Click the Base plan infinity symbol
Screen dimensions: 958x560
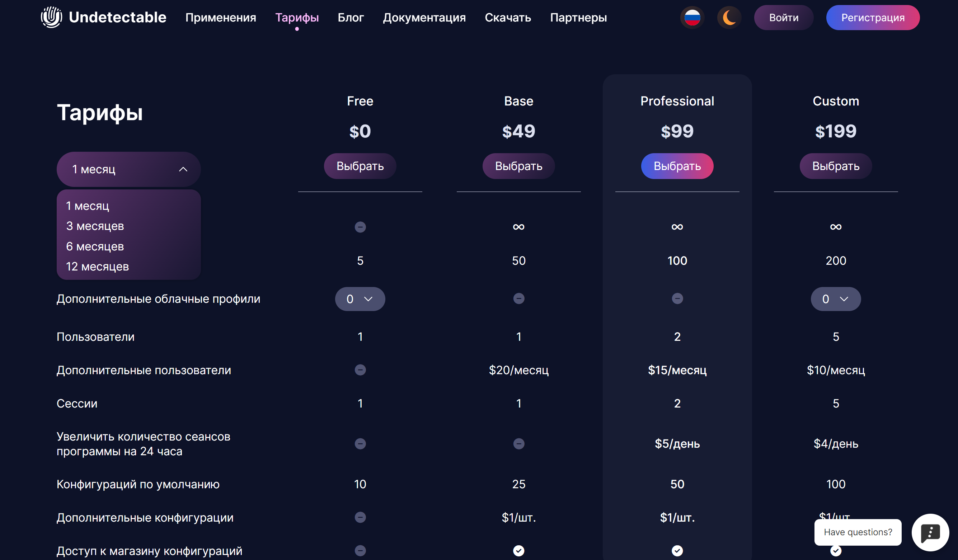(x=518, y=227)
